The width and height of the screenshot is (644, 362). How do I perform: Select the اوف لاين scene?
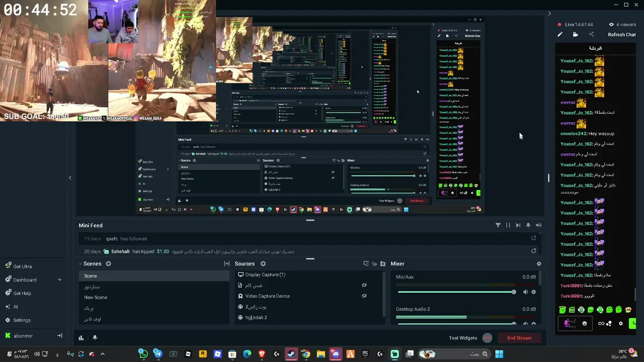[154, 319]
